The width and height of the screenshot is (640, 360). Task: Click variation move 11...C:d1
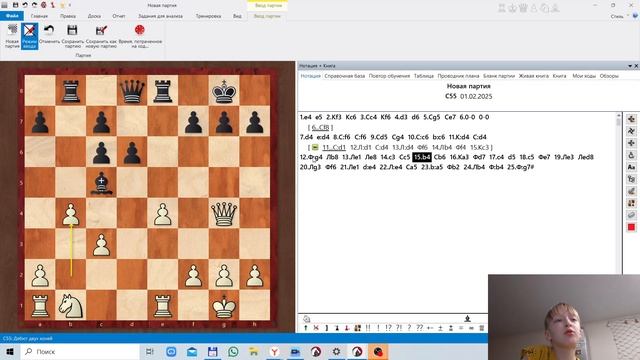click(x=334, y=147)
